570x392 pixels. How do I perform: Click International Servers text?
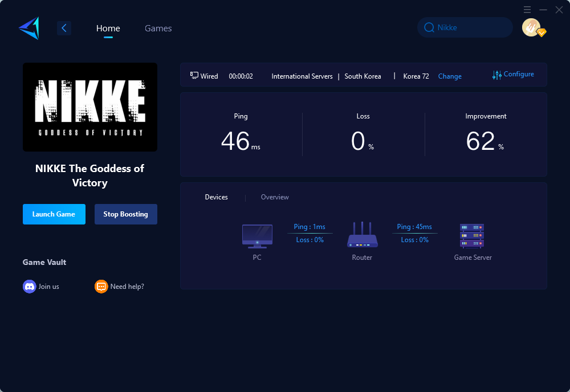(302, 76)
